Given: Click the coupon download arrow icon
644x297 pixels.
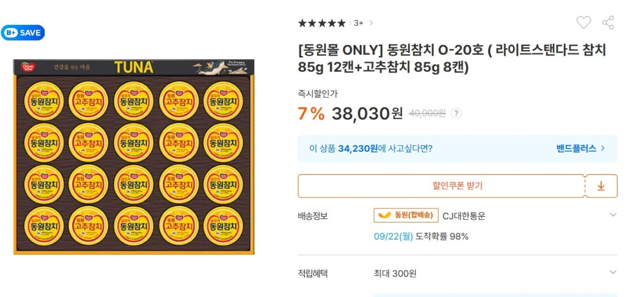Looking at the screenshot, I should point(601,186).
